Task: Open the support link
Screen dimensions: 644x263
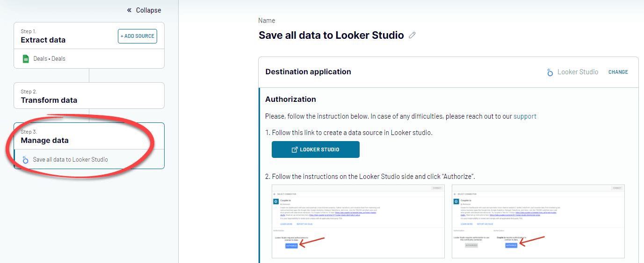Action: click(525, 116)
